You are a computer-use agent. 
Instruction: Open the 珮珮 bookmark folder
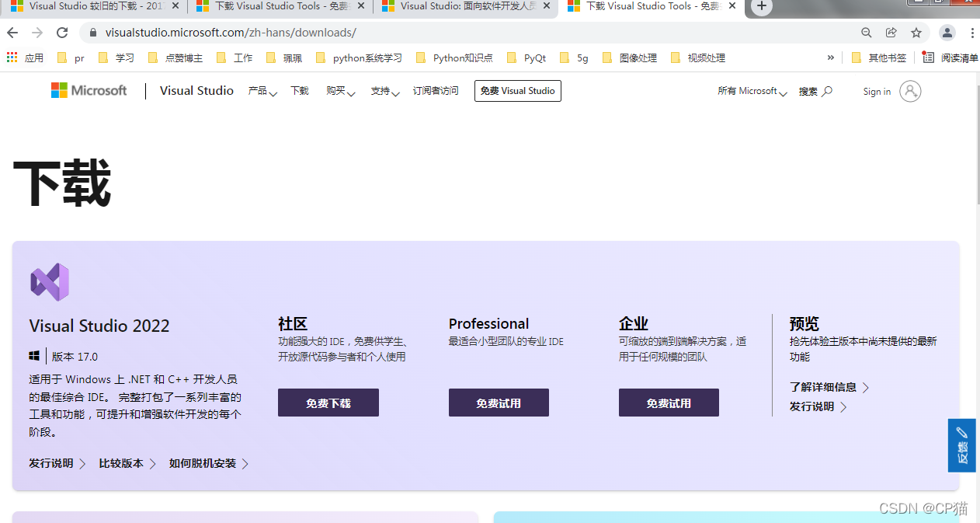click(x=283, y=58)
